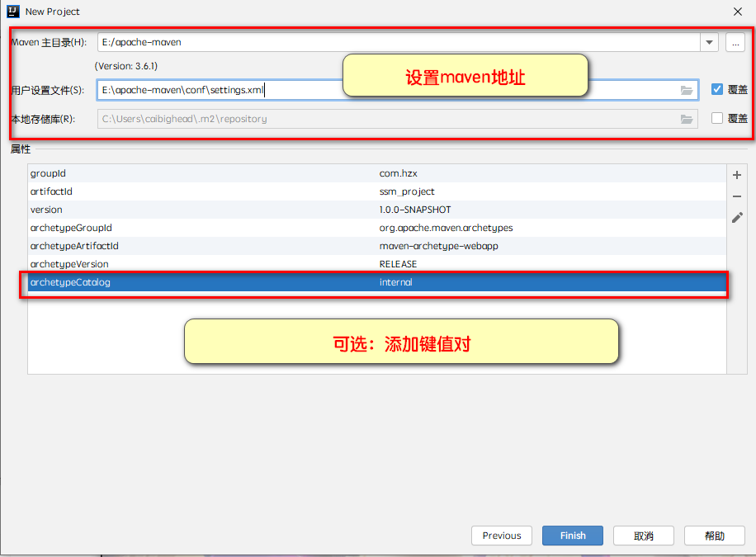Image resolution: width=756 pixels, height=557 pixels.
Task: Click the Finish button
Action: tap(572, 536)
